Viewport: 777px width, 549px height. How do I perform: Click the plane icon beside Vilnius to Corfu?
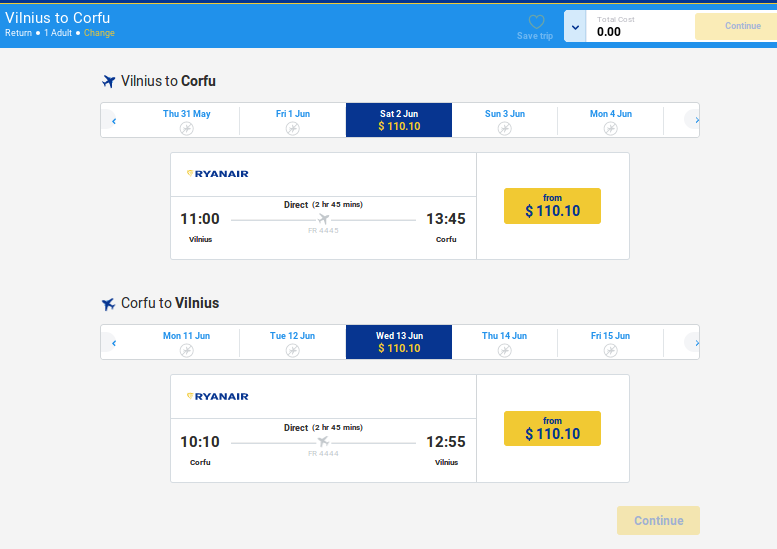109,81
